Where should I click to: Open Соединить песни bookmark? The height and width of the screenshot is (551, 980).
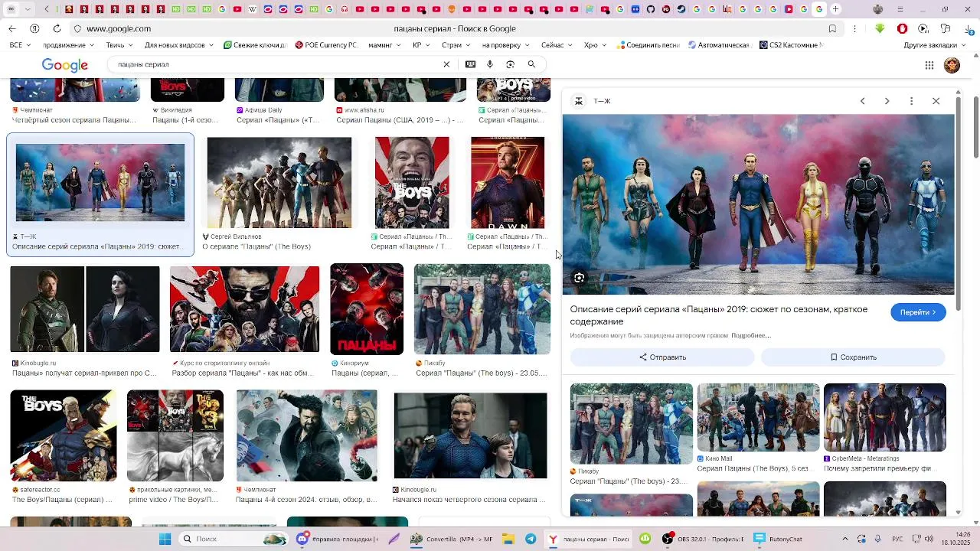coord(648,45)
